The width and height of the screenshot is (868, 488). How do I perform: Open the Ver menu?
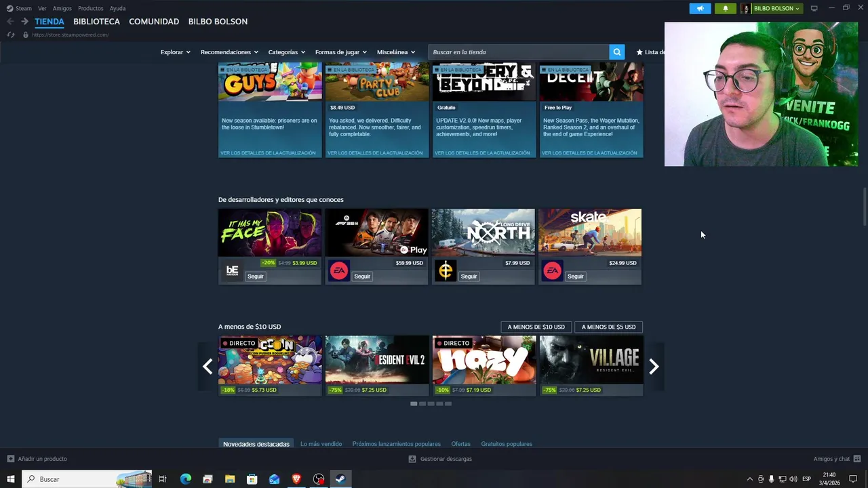click(42, 9)
